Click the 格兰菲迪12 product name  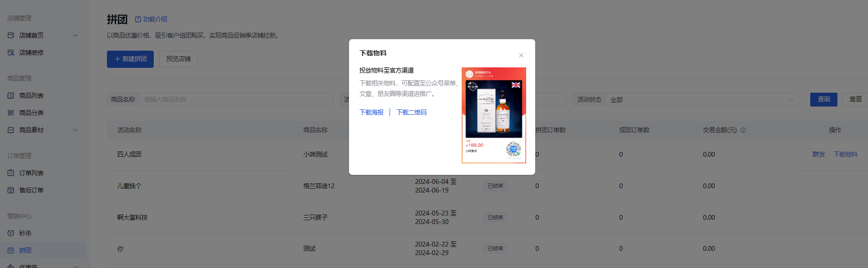pyautogui.click(x=318, y=186)
